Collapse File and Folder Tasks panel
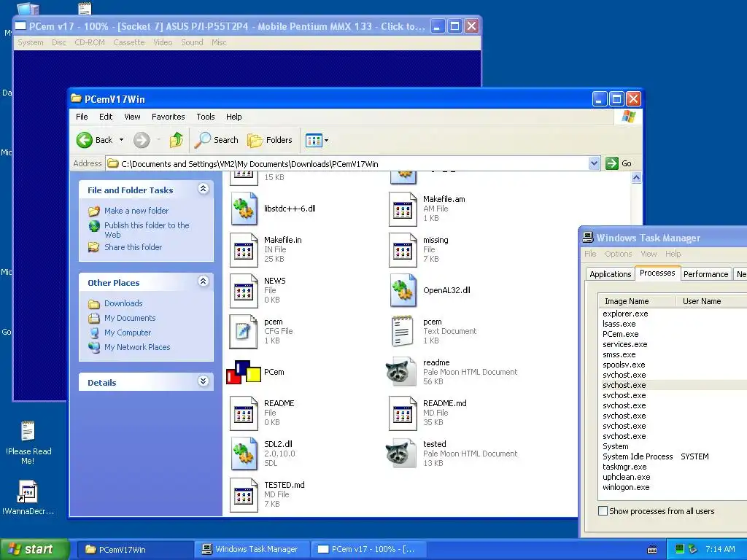This screenshot has width=747, height=560. pyautogui.click(x=203, y=189)
